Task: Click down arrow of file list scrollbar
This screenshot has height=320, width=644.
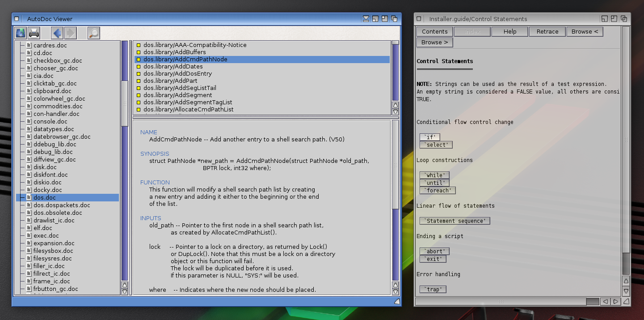Action: (x=125, y=292)
